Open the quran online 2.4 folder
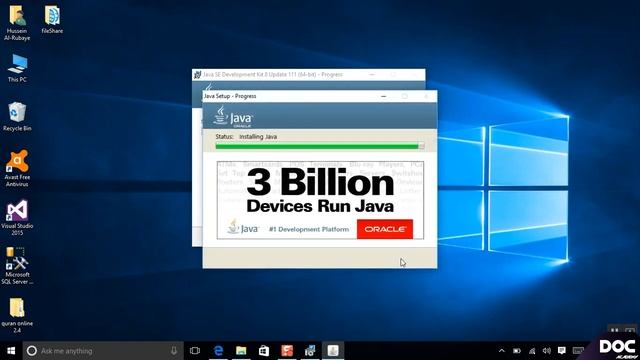 coord(17,315)
